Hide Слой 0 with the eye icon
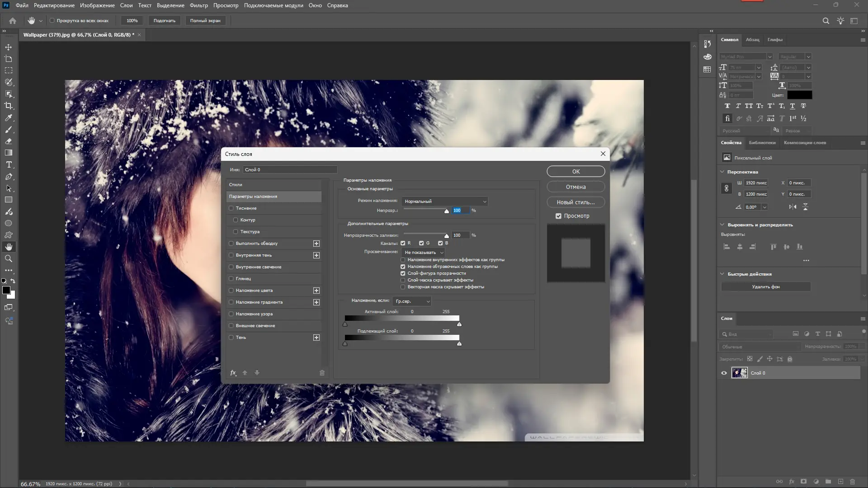 click(724, 373)
